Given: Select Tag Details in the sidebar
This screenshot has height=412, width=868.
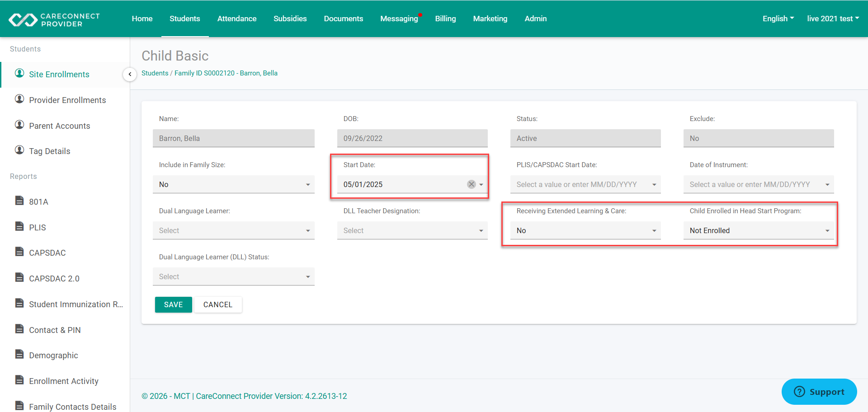Looking at the screenshot, I should click(50, 151).
